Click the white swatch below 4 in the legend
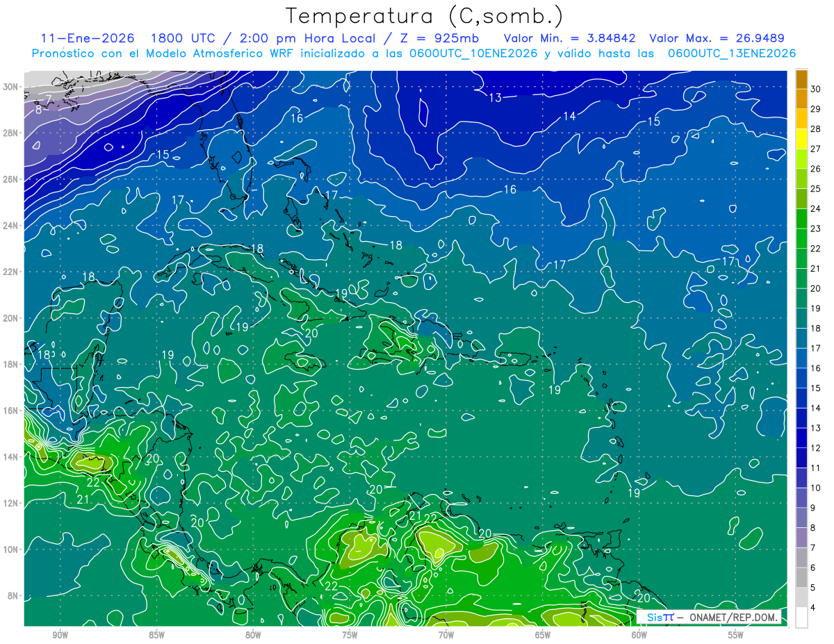The width and height of the screenshot is (834, 644). click(x=802, y=618)
